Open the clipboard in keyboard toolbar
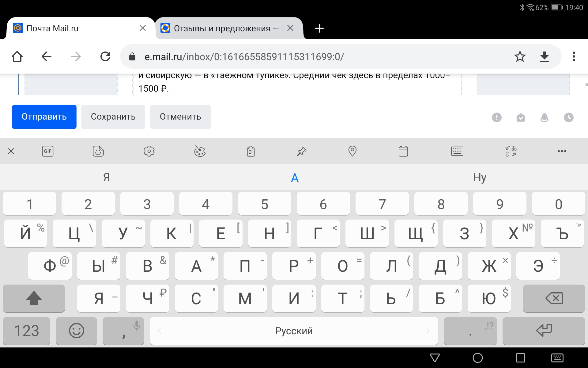This screenshot has width=588, height=368. 251,151
